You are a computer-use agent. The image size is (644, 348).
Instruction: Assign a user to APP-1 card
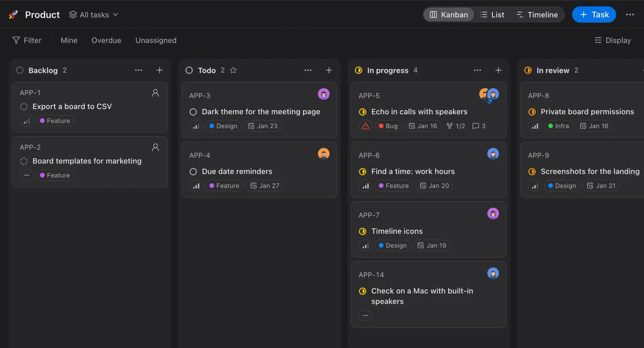tap(155, 93)
